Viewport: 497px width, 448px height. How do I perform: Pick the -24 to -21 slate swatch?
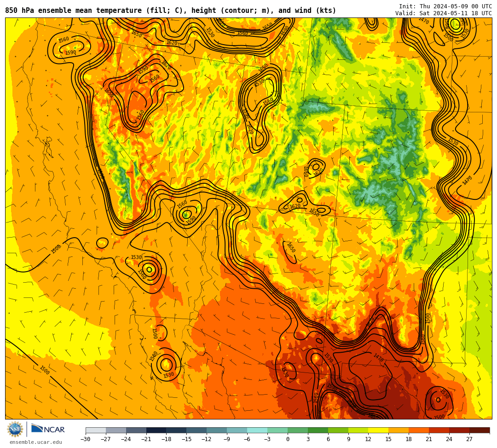click(x=136, y=430)
